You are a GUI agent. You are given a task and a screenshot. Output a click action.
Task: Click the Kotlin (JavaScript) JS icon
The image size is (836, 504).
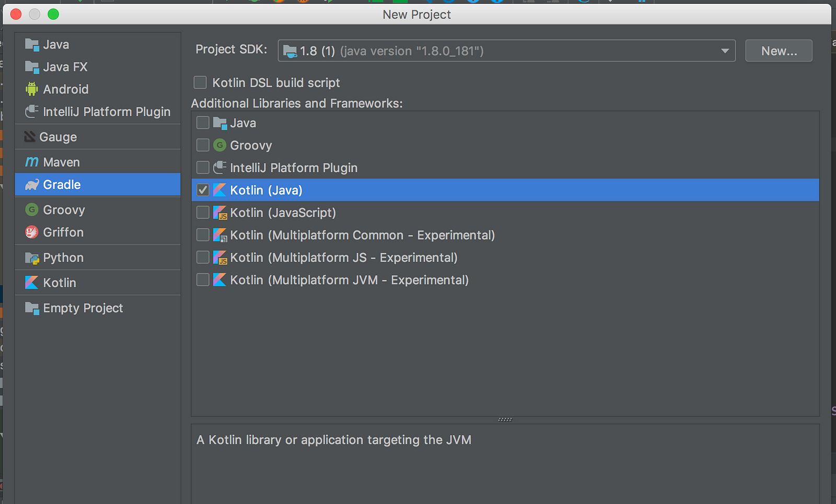220,213
